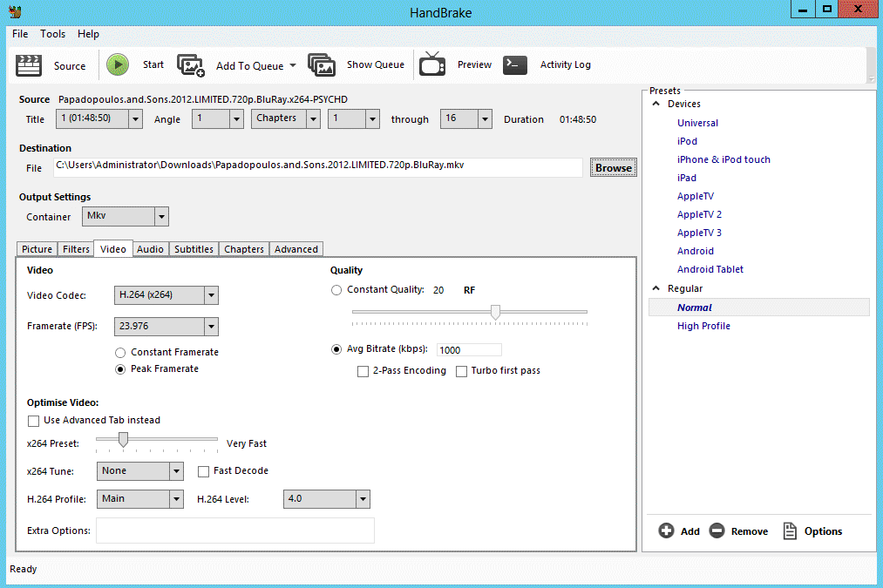Click the Source clapperboard icon
Image resolution: width=883 pixels, height=588 pixels.
(29, 65)
